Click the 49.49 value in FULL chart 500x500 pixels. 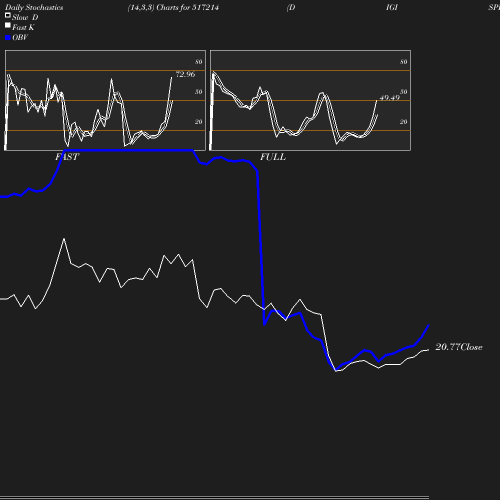389,98
